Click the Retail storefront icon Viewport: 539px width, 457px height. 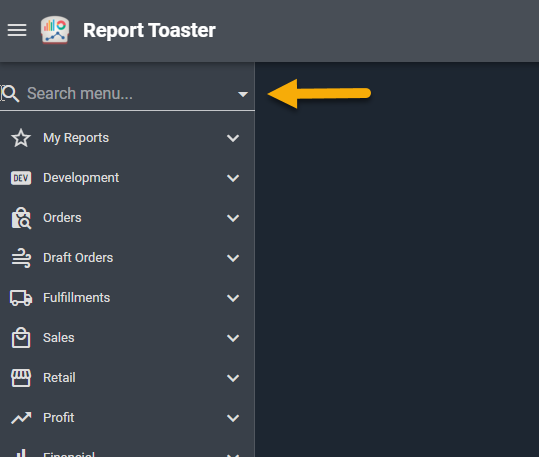(x=21, y=378)
